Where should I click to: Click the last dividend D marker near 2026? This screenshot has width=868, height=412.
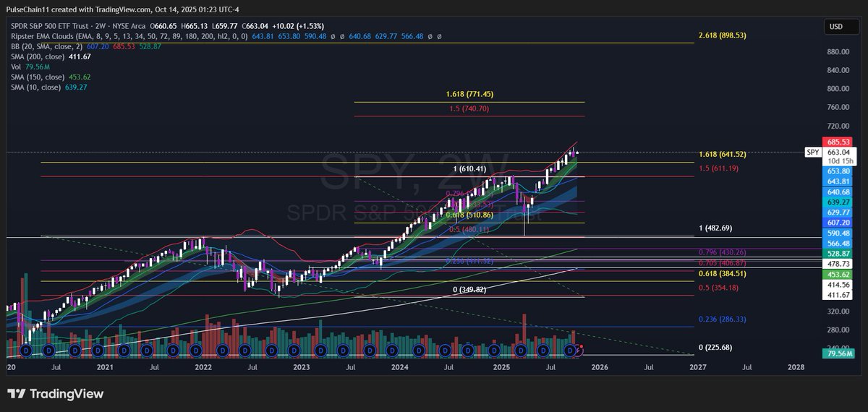tap(571, 349)
